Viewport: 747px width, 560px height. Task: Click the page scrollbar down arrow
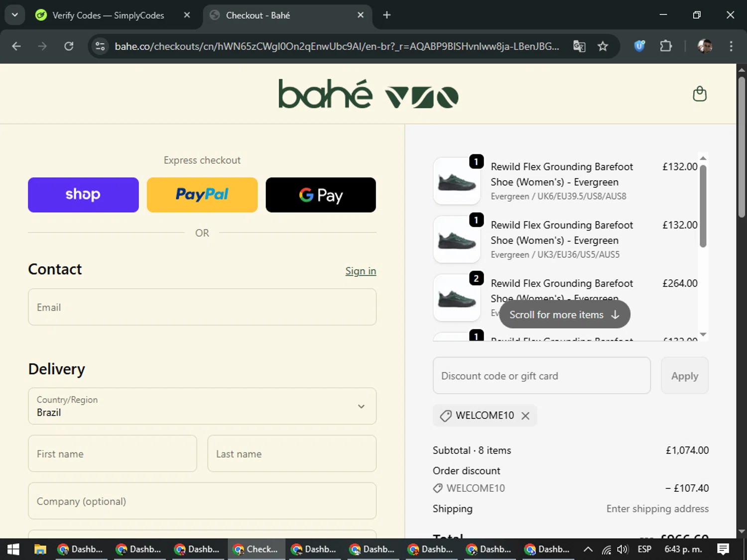(742, 532)
